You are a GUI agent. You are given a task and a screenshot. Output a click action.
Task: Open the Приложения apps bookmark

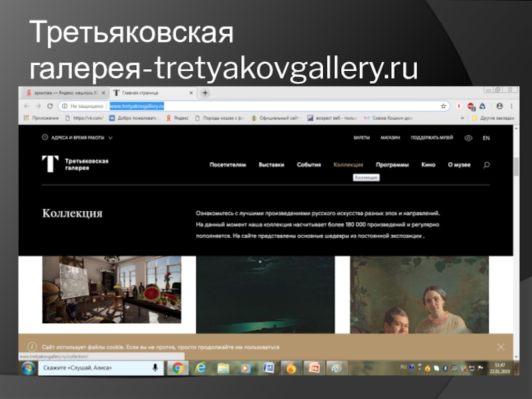41,118
